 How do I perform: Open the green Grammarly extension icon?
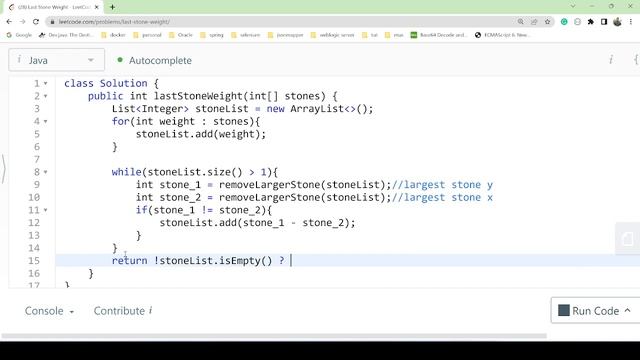coord(564,22)
